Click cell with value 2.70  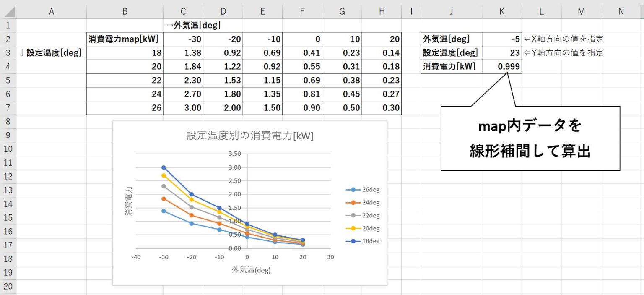coord(183,94)
